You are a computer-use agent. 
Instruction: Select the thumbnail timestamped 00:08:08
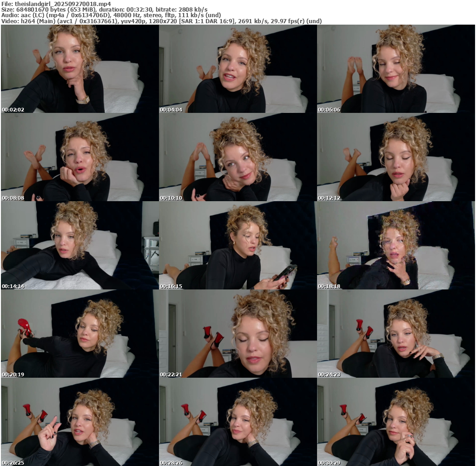pyautogui.click(x=80, y=157)
